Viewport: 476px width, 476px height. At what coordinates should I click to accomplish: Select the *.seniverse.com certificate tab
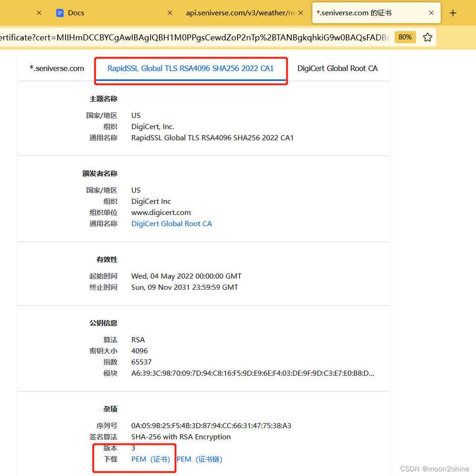coord(56,68)
